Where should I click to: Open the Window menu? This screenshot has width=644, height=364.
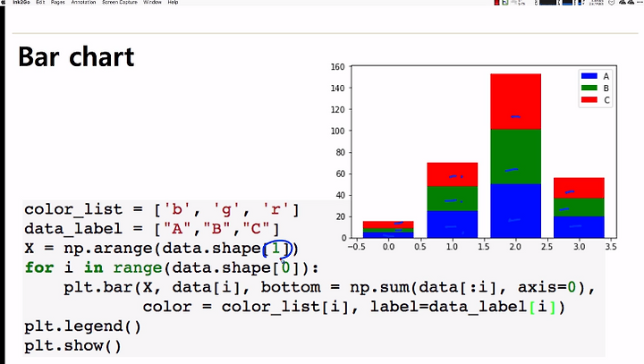(x=152, y=2)
